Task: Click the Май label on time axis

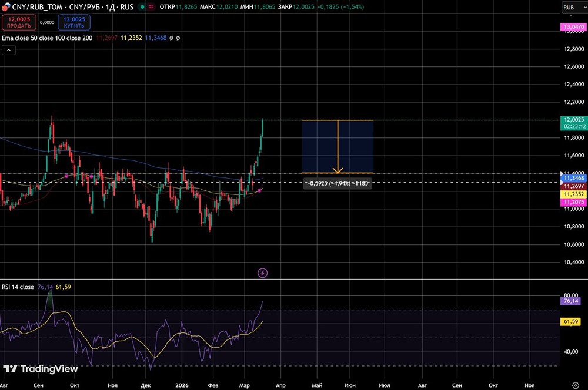Action: [317, 385]
